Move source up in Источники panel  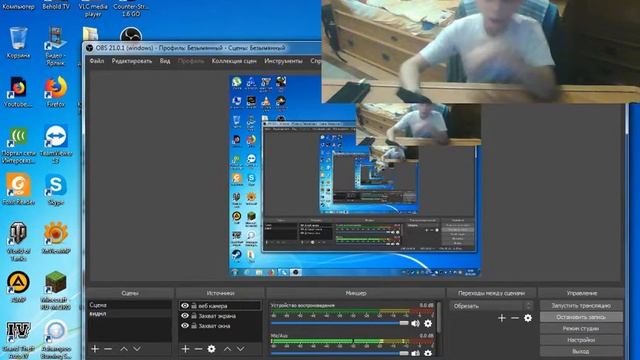coord(227,349)
